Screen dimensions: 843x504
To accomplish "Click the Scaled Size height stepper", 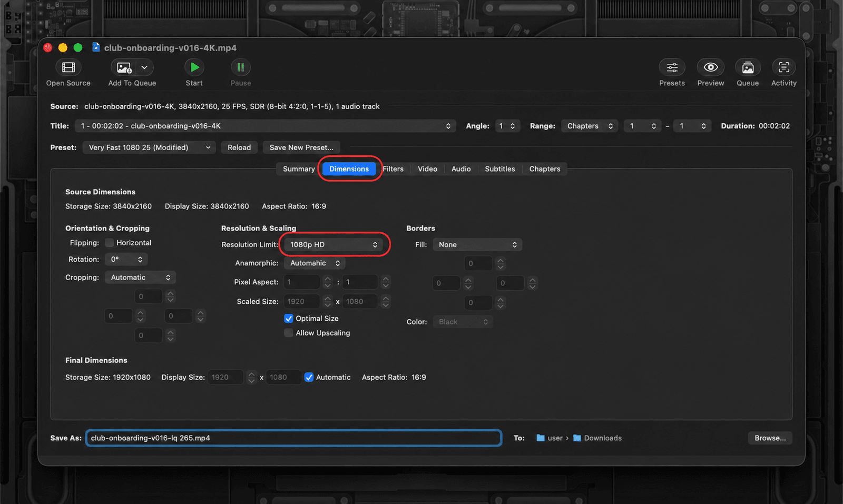I will point(386,301).
